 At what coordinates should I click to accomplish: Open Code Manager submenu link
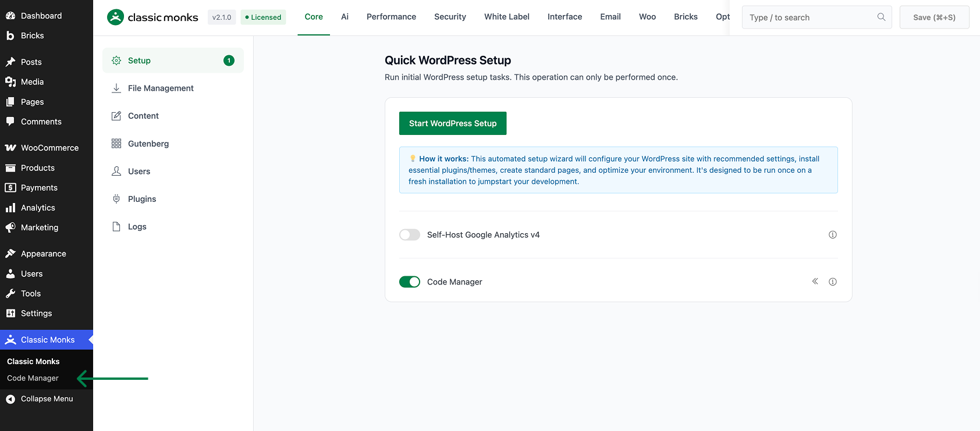(x=33, y=378)
